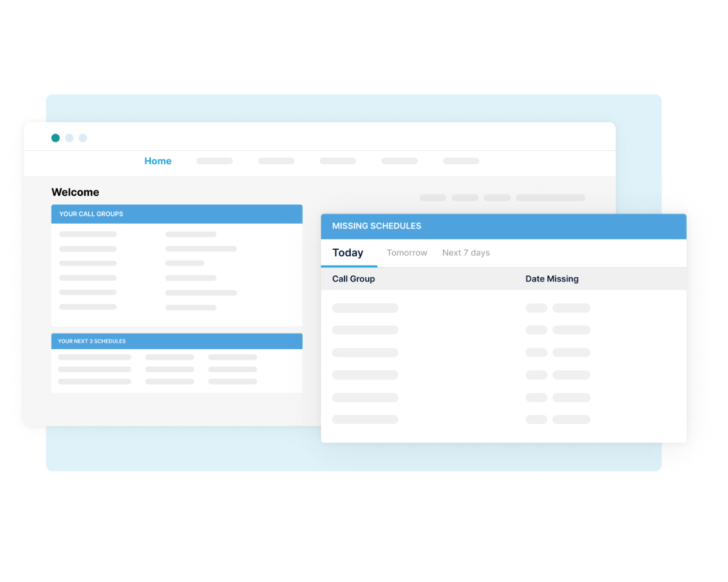The width and height of the screenshot is (728, 582).
Task: Click the Date Missing column header
Action: tap(552, 279)
